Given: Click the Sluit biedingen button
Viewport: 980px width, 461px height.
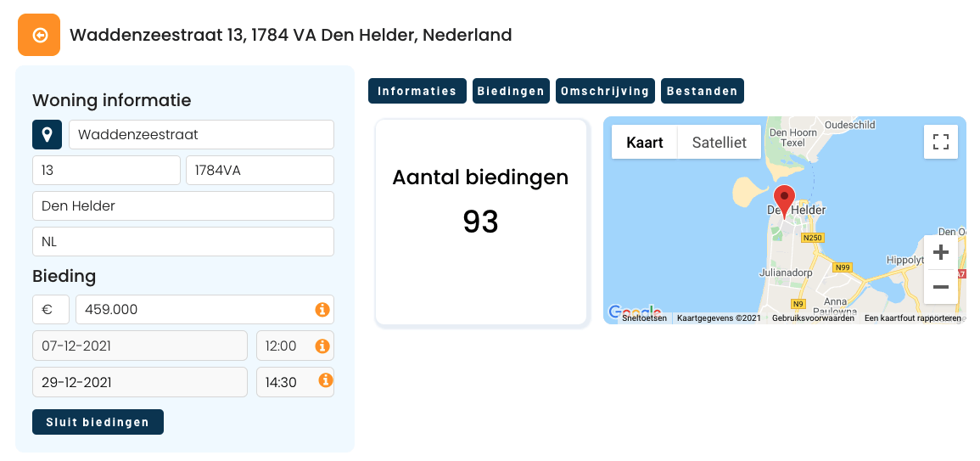Looking at the screenshot, I should 98,422.
